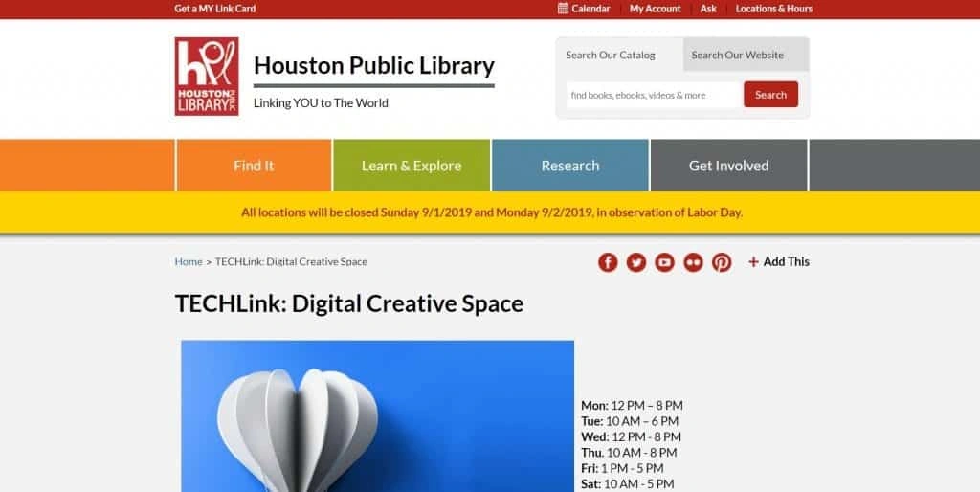The image size is (980, 492).
Task: Click the Houston Public Library logo
Action: pyautogui.click(x=207, y=77)
